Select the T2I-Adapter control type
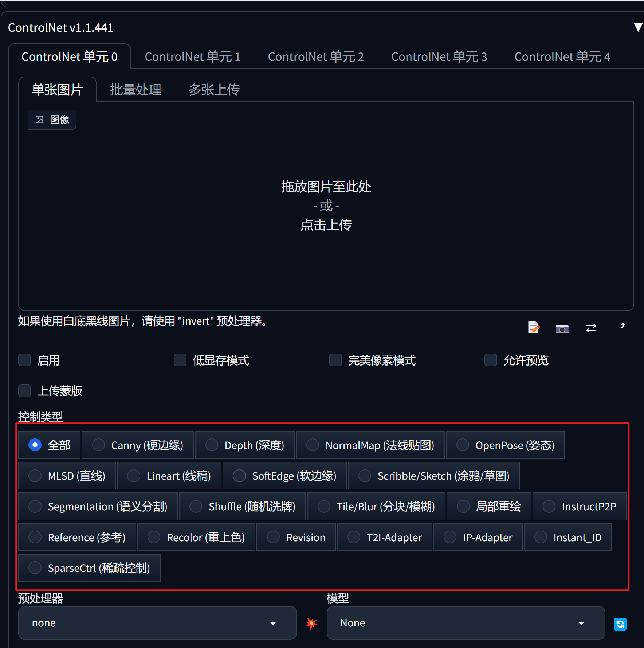Image resolution: width=644 pixels, height=648 pixels. tap(385, 537)
